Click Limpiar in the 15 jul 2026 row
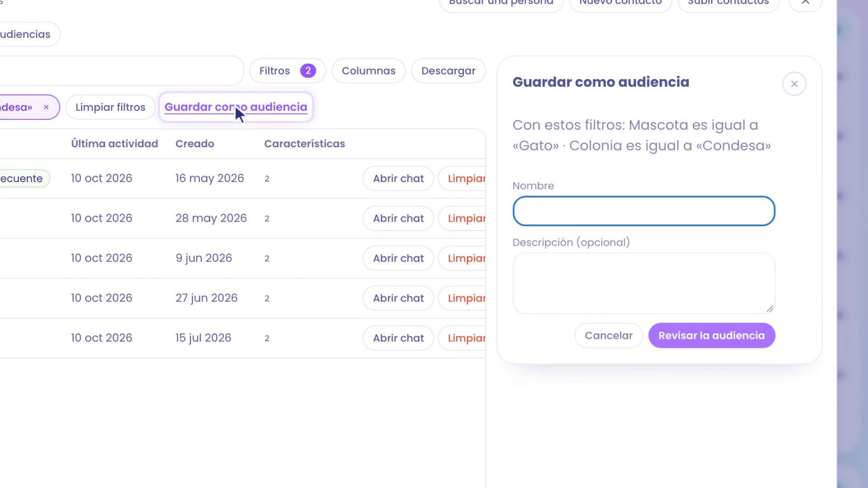This screenshot has height=488, width=868. pyautogui.click(x=462, y=338)
